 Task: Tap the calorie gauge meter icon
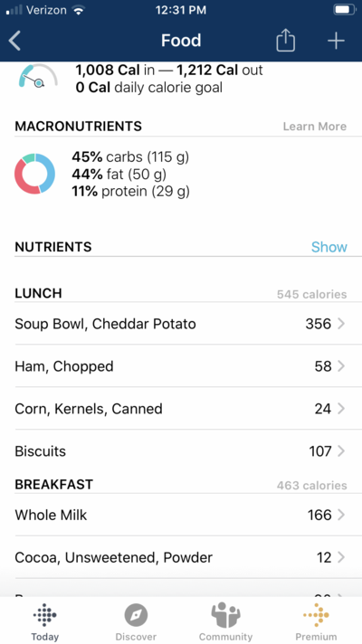click(x=38, y=76)
